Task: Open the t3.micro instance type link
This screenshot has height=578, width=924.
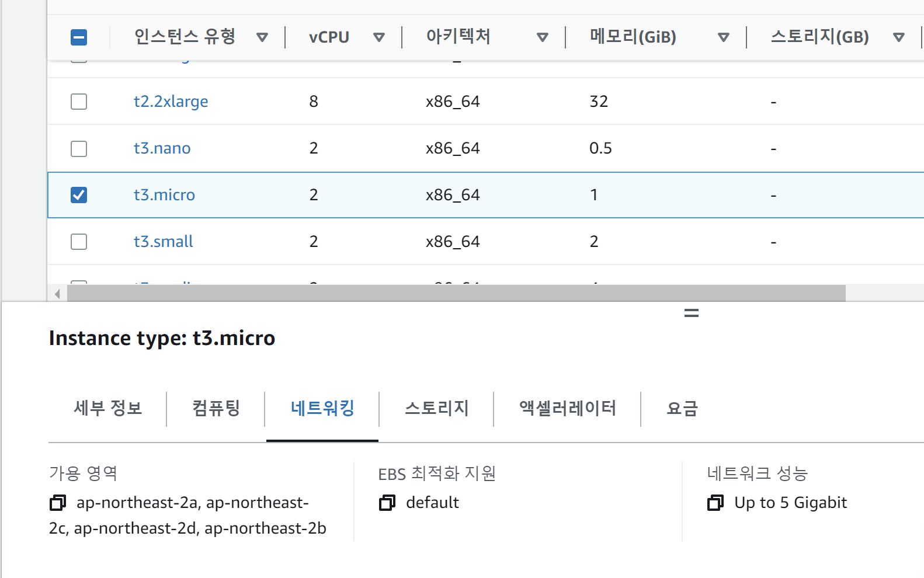Action: (x=164, y=195)
